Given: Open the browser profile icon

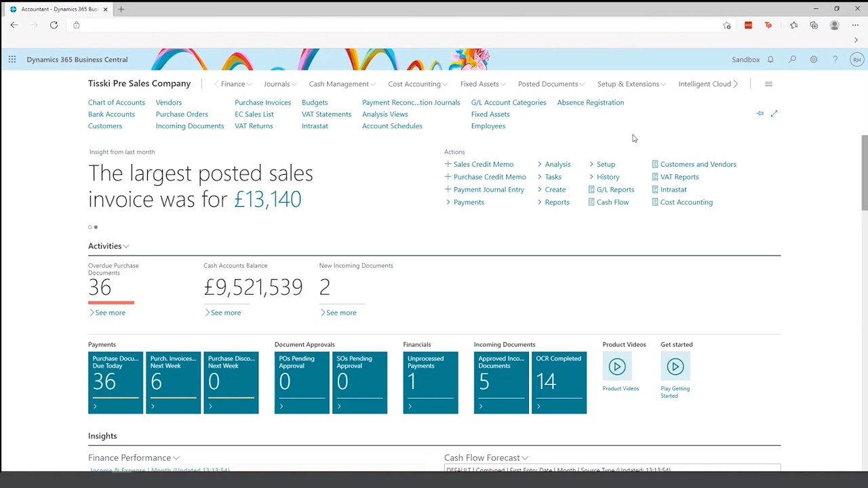Looking at the screenshot, I should (835, 25).
